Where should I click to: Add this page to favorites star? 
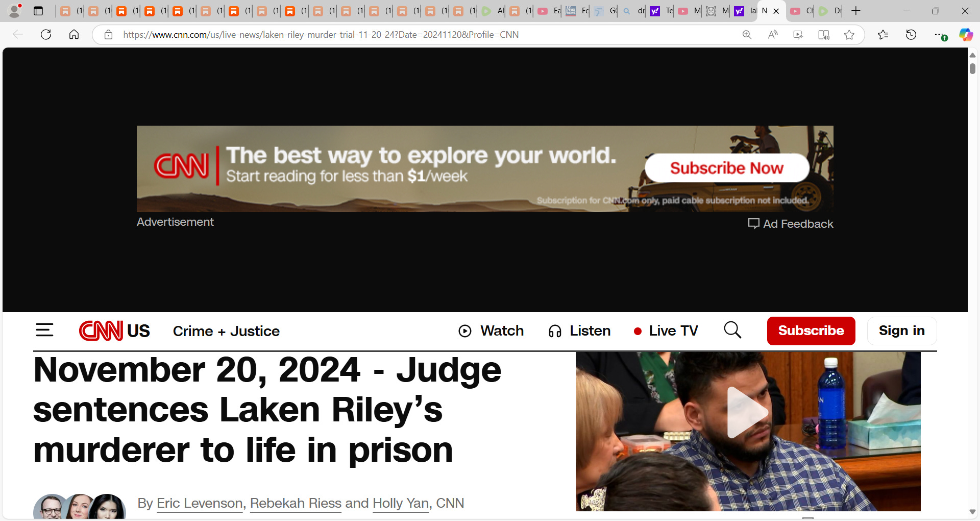[849, 34]
